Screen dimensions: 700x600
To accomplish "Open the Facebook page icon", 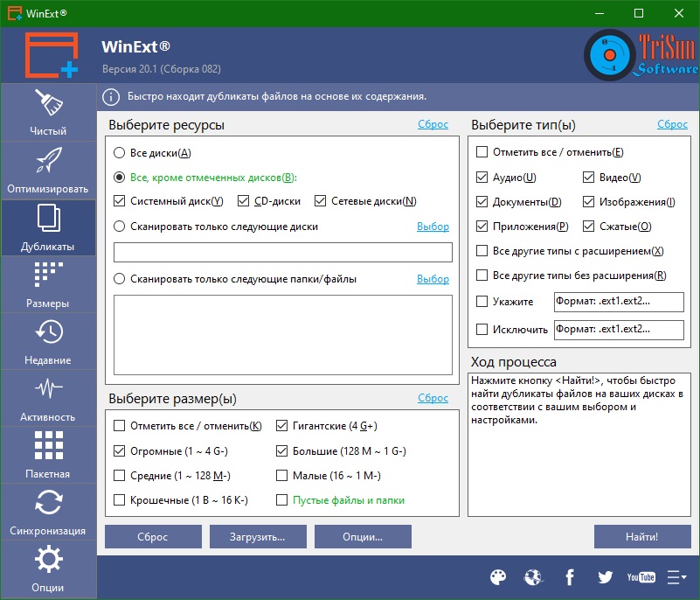I will (570, 577).
